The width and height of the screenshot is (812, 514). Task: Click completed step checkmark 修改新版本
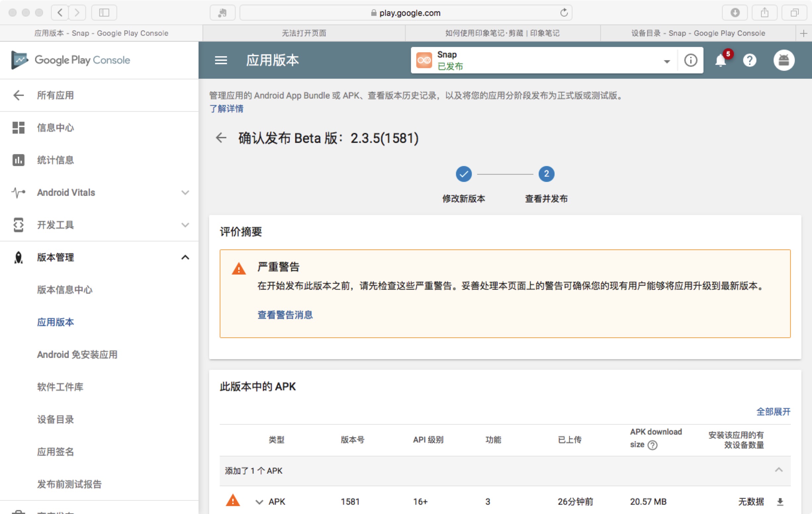tap(464, 174)
